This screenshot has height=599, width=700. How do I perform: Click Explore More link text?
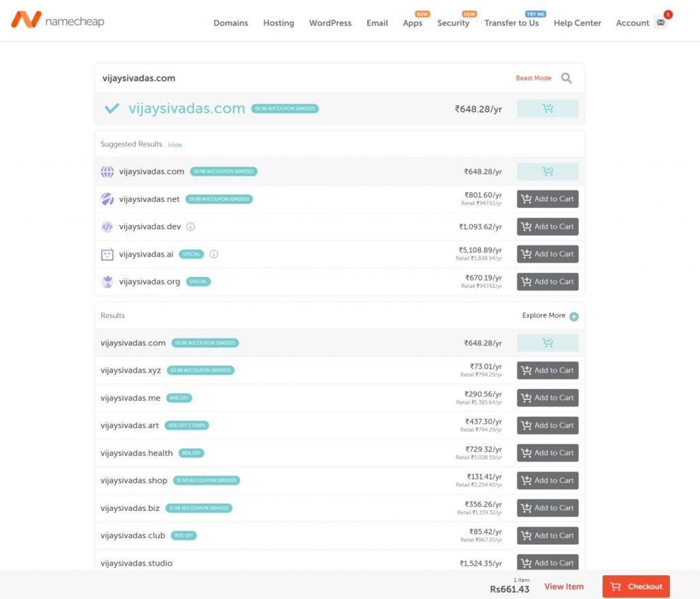543,315
